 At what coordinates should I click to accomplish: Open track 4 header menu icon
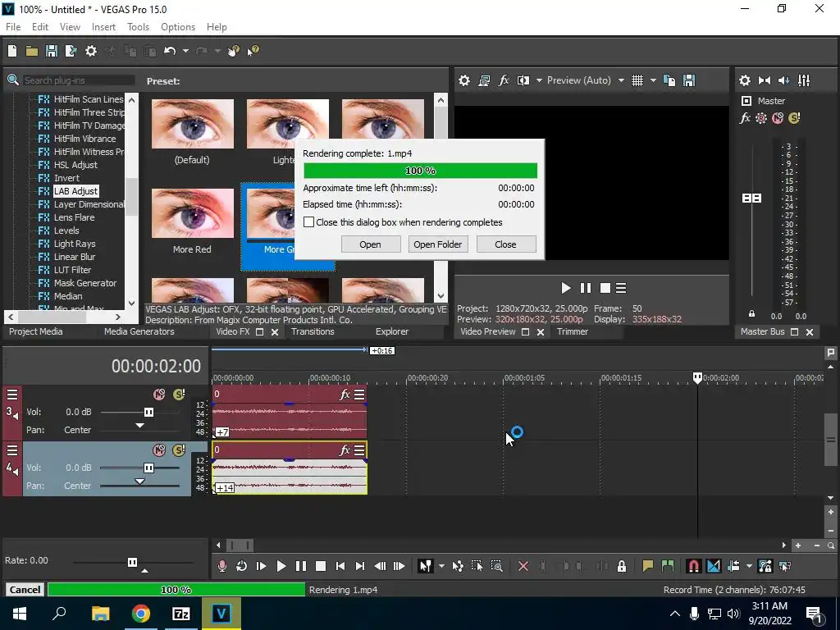coord(12,450)
